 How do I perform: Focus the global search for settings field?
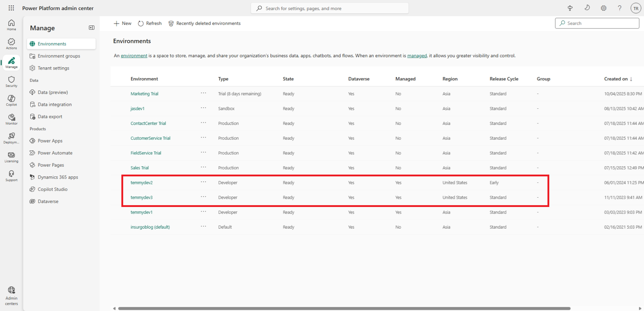coord(330,8)
